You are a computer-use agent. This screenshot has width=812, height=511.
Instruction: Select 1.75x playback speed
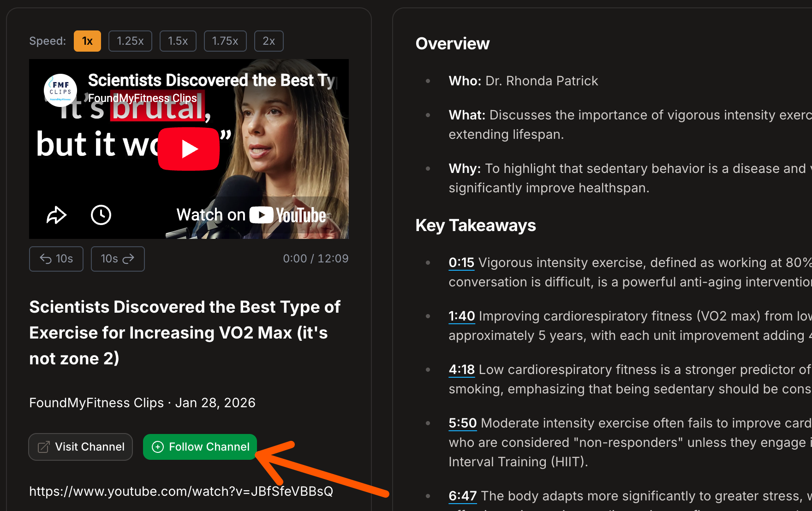225,41
